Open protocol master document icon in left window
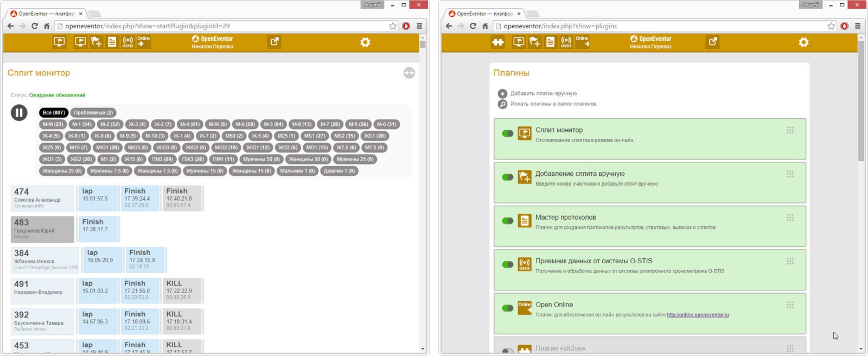The image size is (868, 356). pos(112,42)
